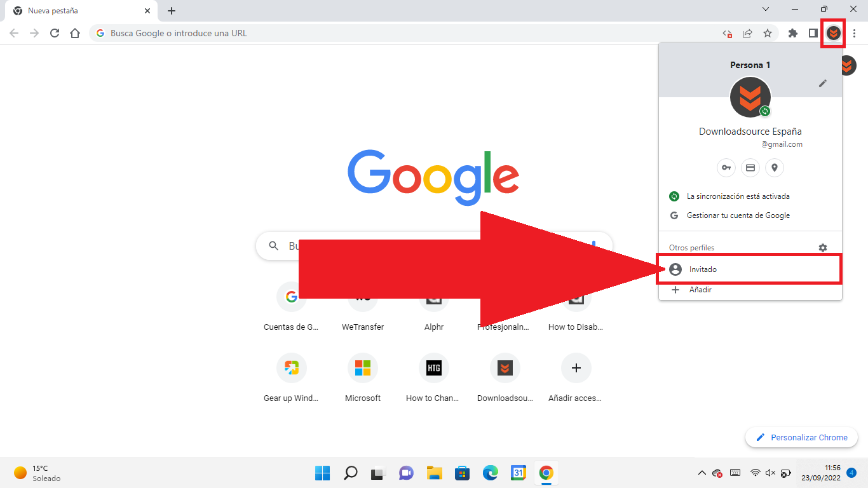Share this page using the share icon
Screen dimensions: 868x488
point(747,33)
